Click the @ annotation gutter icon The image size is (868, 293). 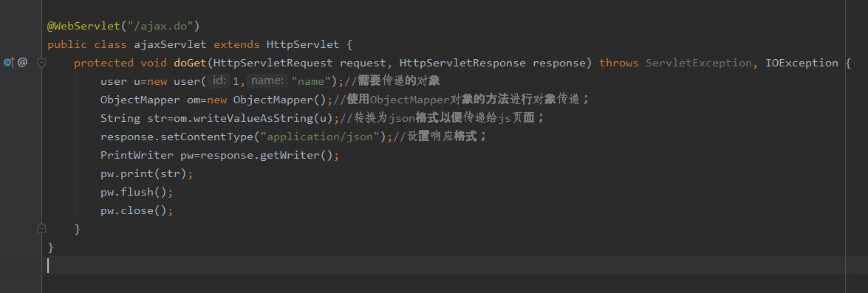click(x=22, y=63)
